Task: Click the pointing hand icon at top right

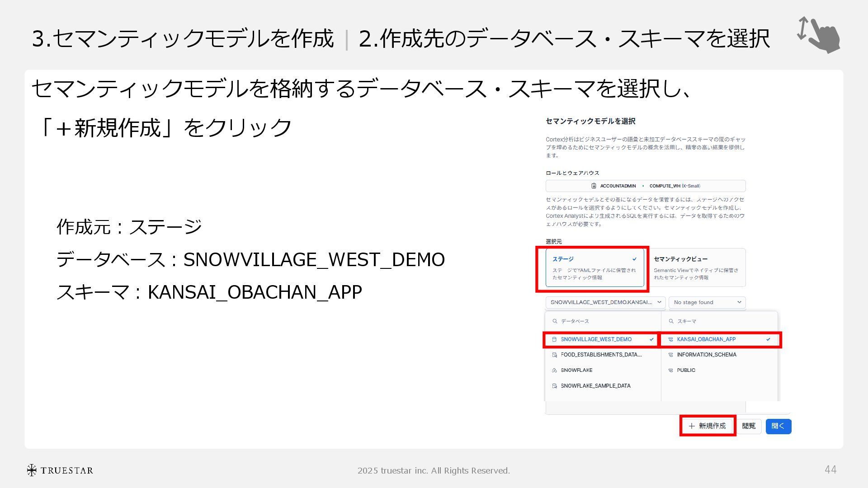Action: pyautogui.click(x=819, y=35)
